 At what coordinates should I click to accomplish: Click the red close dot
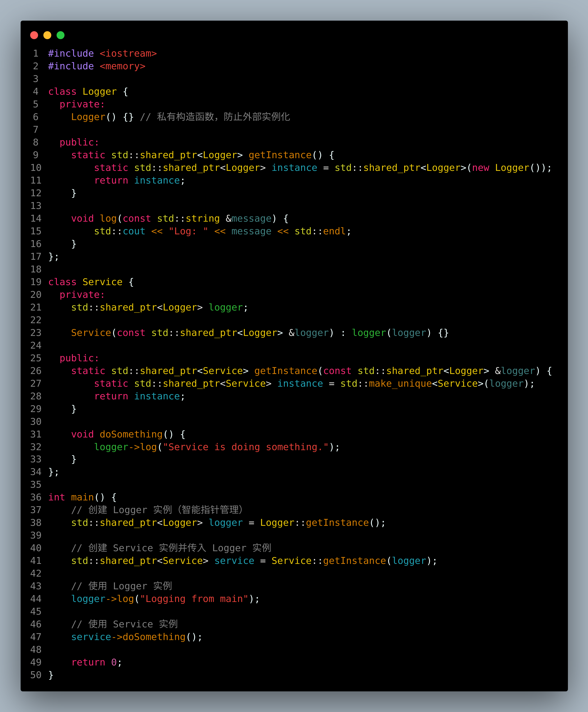(34, 35)
